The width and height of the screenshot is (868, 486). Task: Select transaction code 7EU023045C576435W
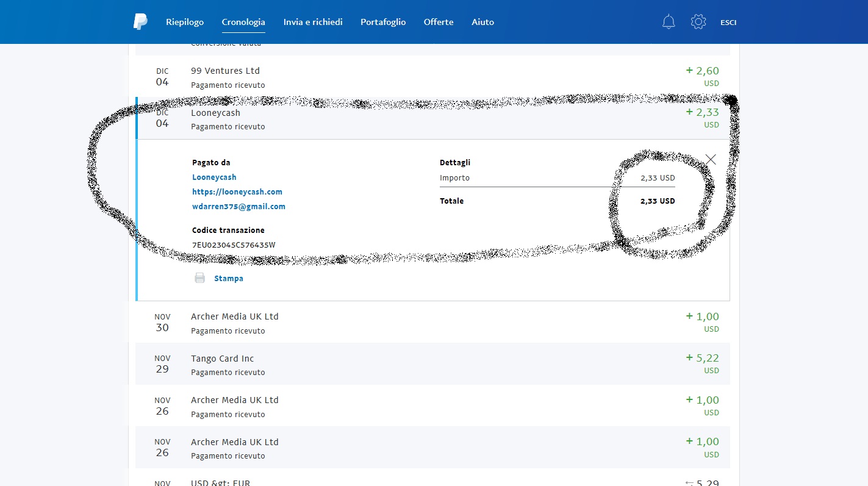coord(234,245)
